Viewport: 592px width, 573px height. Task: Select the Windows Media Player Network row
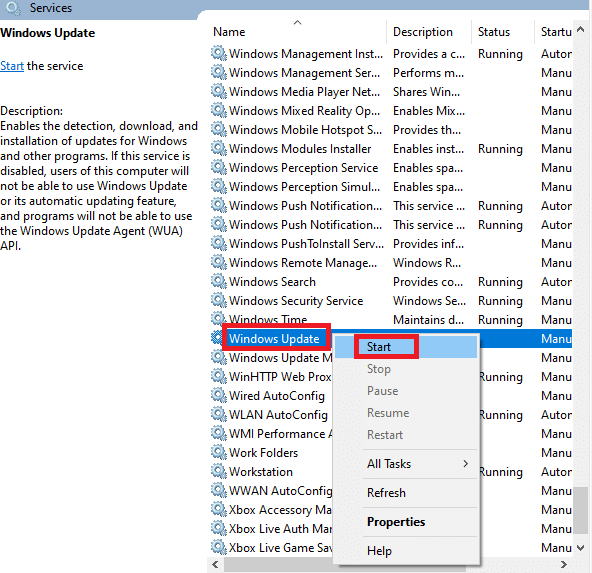point(391,92)
